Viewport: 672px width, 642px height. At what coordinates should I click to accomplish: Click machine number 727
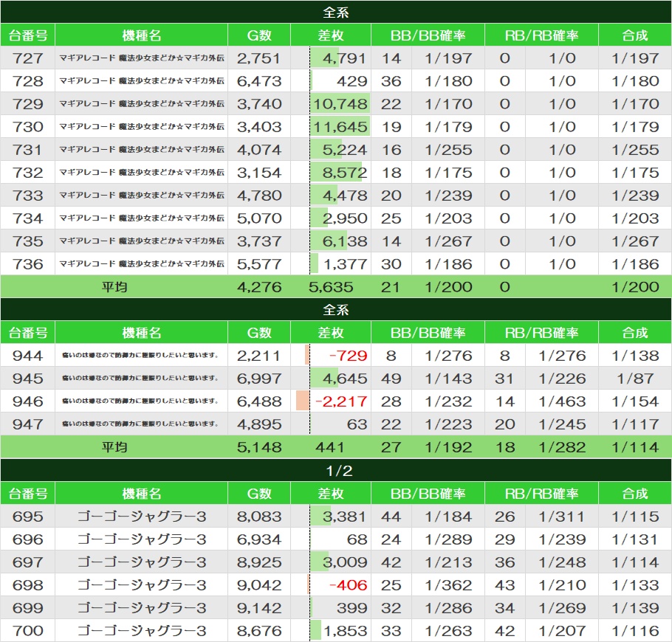pyautogui.click(x=28, y=58)
